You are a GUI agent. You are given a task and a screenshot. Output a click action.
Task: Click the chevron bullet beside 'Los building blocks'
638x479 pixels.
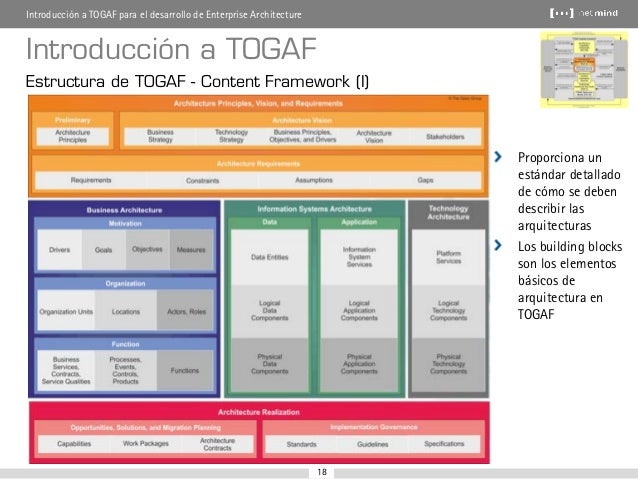498,245
